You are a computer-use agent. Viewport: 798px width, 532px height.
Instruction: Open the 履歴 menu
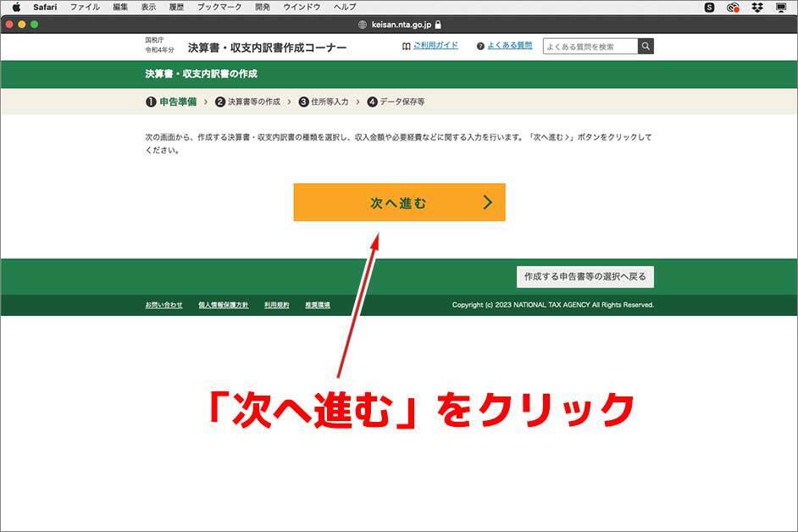click(176, 7)
